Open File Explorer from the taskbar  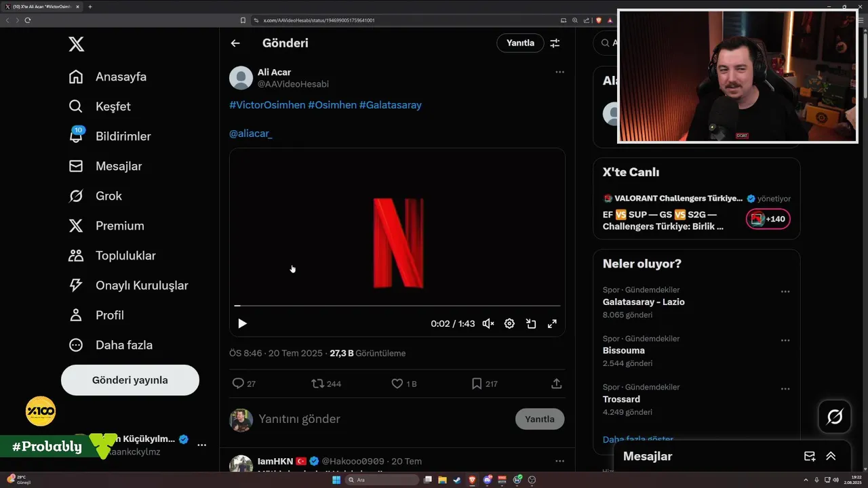[442, 480]
